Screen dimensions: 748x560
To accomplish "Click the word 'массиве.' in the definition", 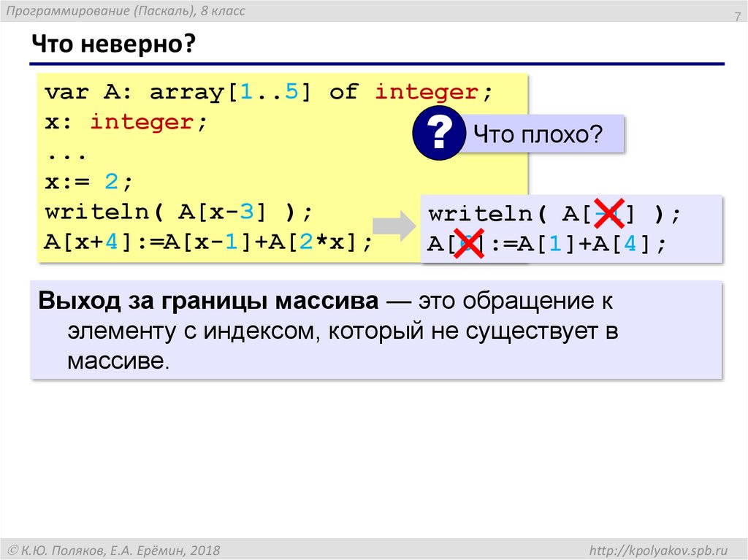I will 118,361.
